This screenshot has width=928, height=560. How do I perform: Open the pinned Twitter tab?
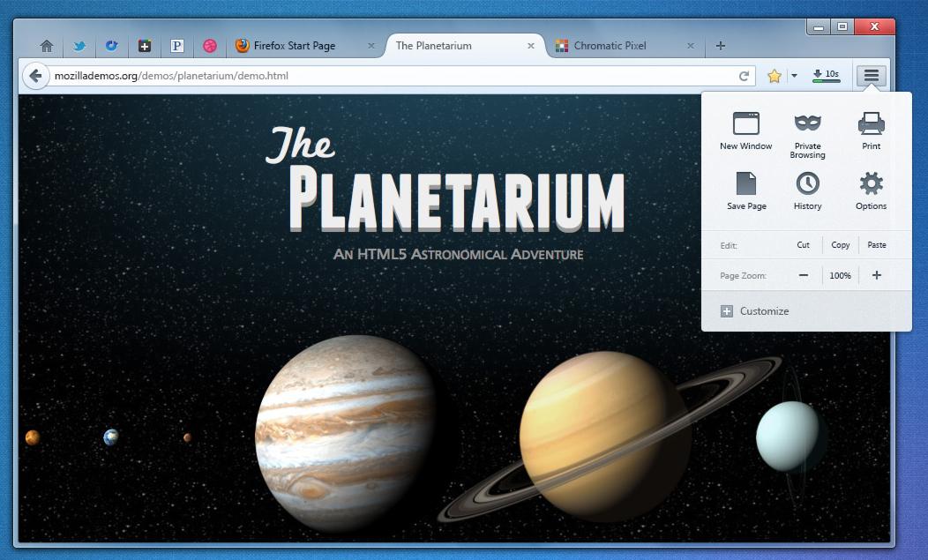[x=79, y=46]
